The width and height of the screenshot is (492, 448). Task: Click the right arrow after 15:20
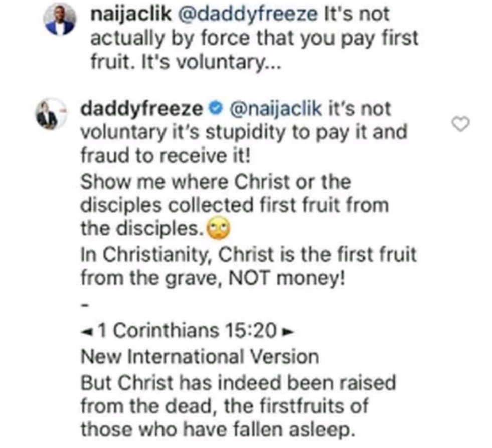coord(287,331)
